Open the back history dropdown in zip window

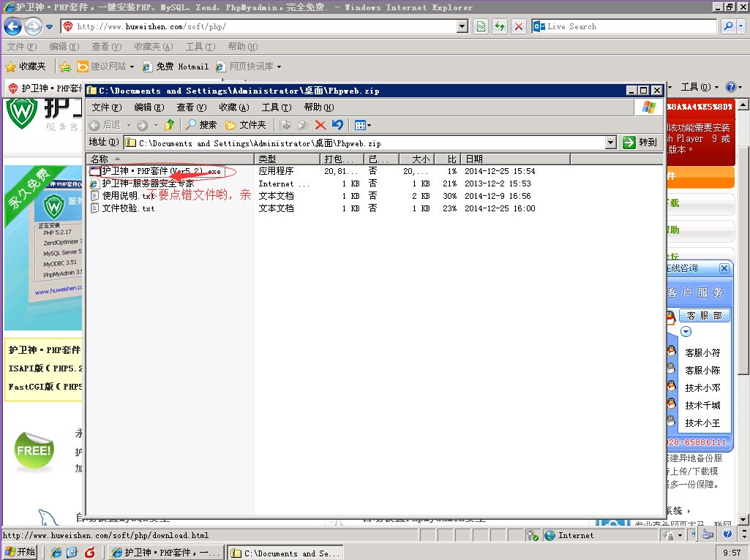point(129,126)
